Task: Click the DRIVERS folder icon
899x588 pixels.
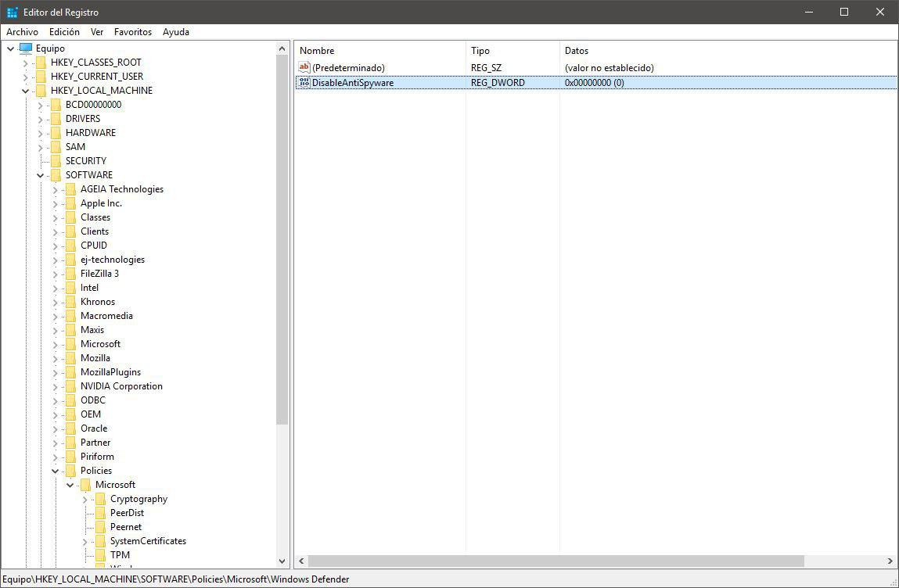Action: pos(56,119)
